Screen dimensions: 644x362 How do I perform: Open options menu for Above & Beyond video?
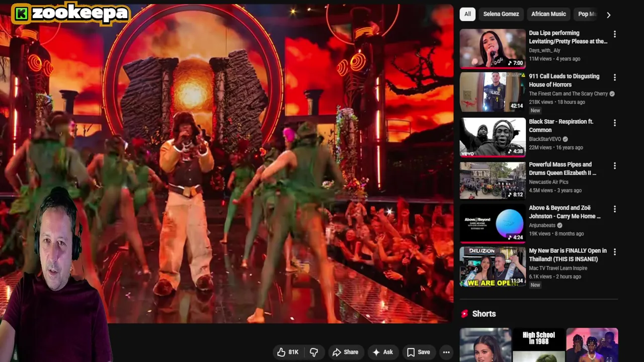coord(614,209)
